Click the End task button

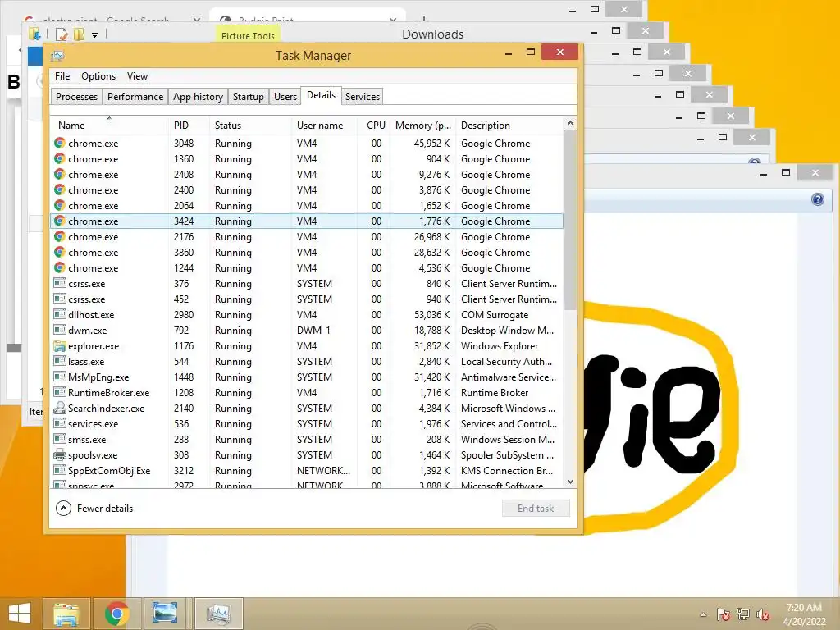tap(536, 509)
